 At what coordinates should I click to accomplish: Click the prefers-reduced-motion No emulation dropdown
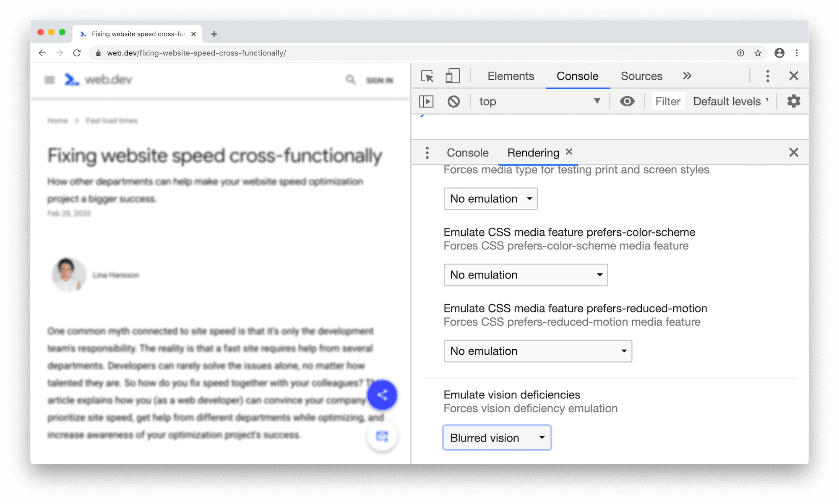[537, 351]
